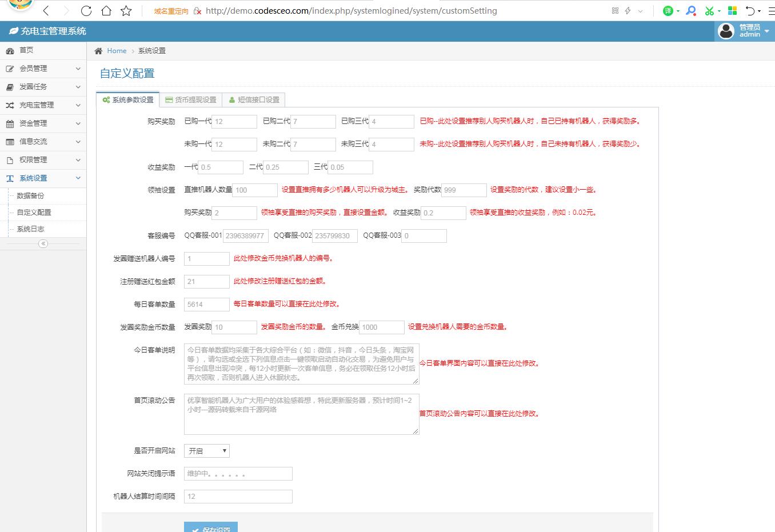775x532 pixels.
Task: Click the home icon in breadcrumb
Action: pos(98,51)
